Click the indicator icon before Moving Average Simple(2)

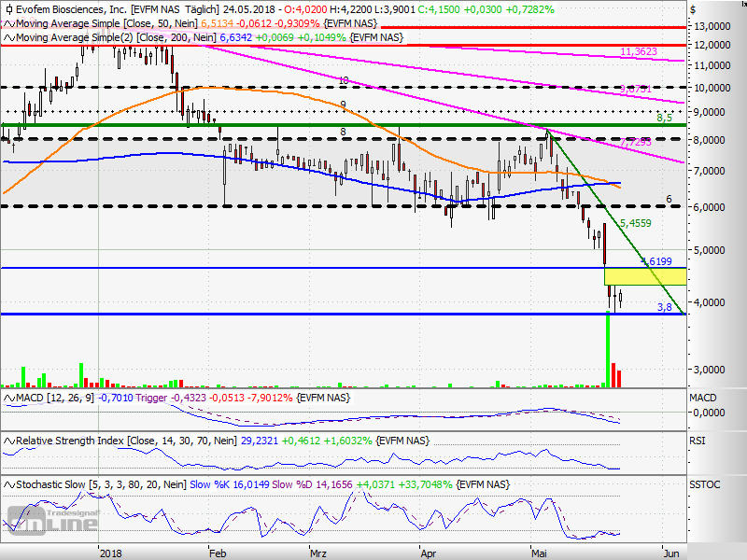click(x=9, y=37)
